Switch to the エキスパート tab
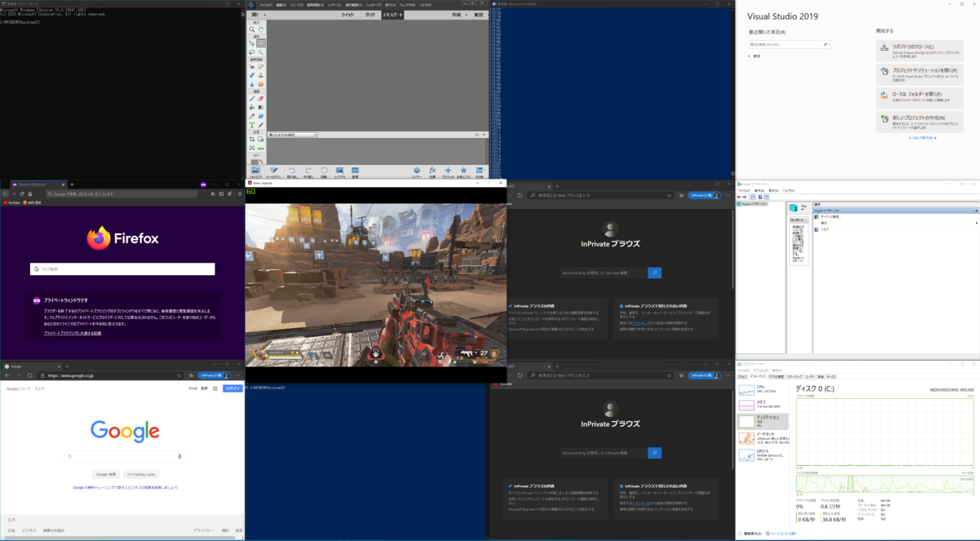980x541 pixels. coord(393,15)
